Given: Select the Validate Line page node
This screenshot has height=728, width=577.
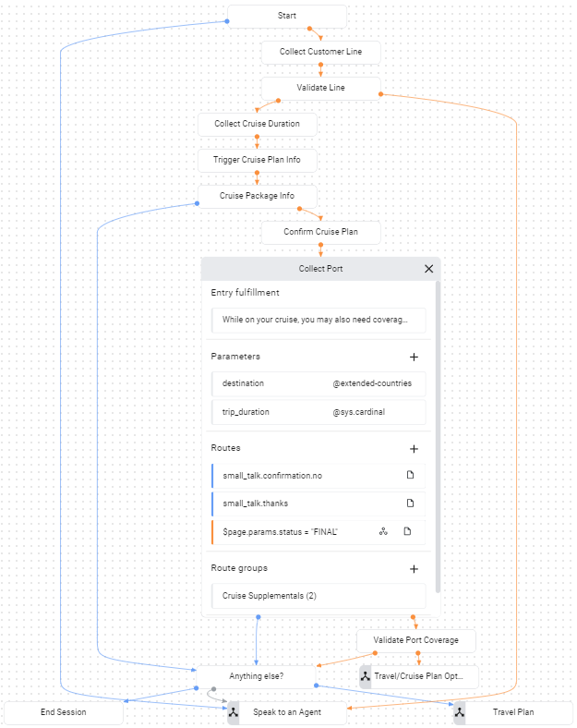Looking at the screenshot, I should [x=320, y=88].
